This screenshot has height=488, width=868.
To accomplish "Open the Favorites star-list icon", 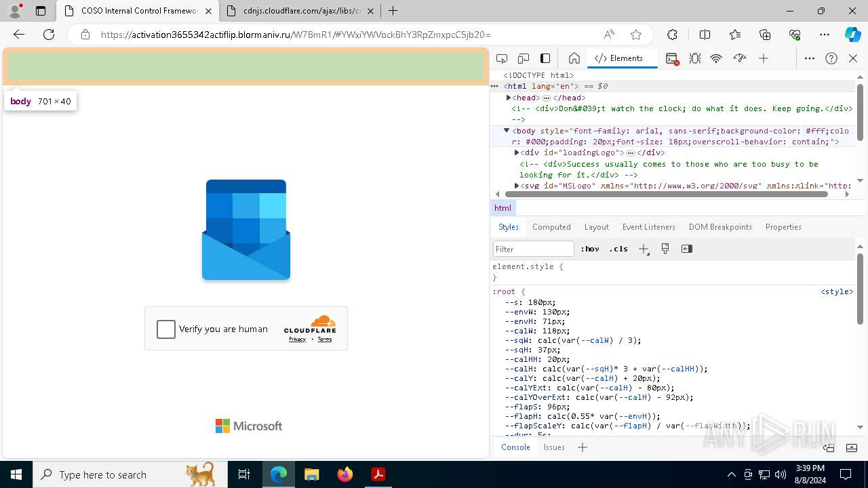I will click(735, 35).
